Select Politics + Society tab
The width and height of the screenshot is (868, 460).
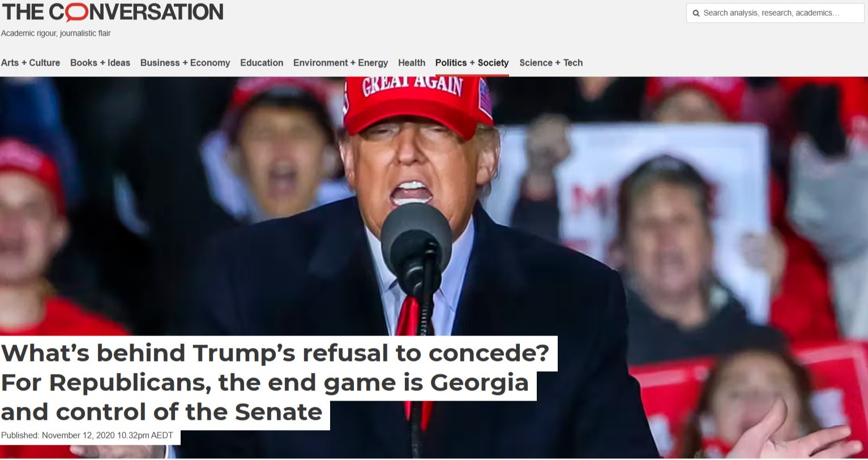click(472, 63)
